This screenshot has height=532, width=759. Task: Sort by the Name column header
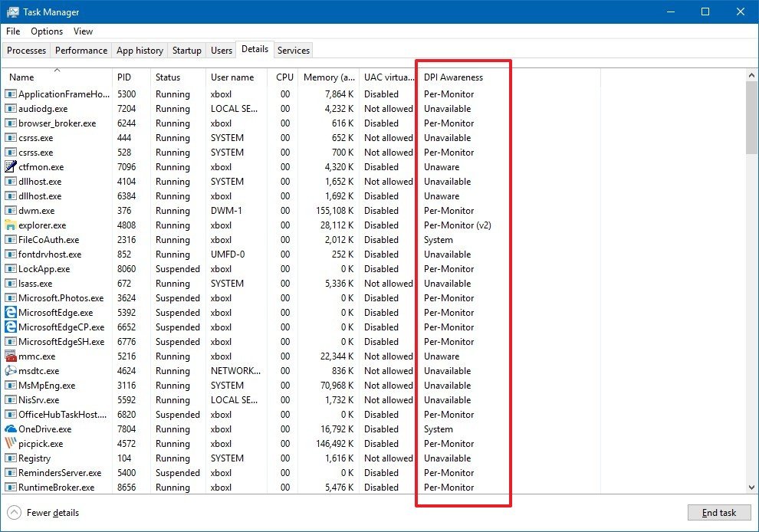coord(57,77)
